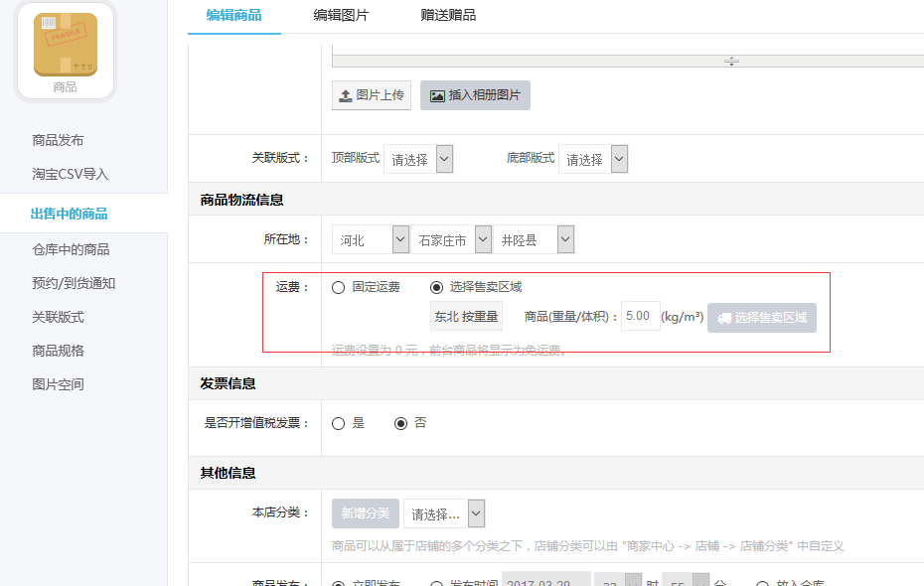The image size is (924, 586).
Task: Click the 商品 package box icon
Action: click(x=66, y=45)
